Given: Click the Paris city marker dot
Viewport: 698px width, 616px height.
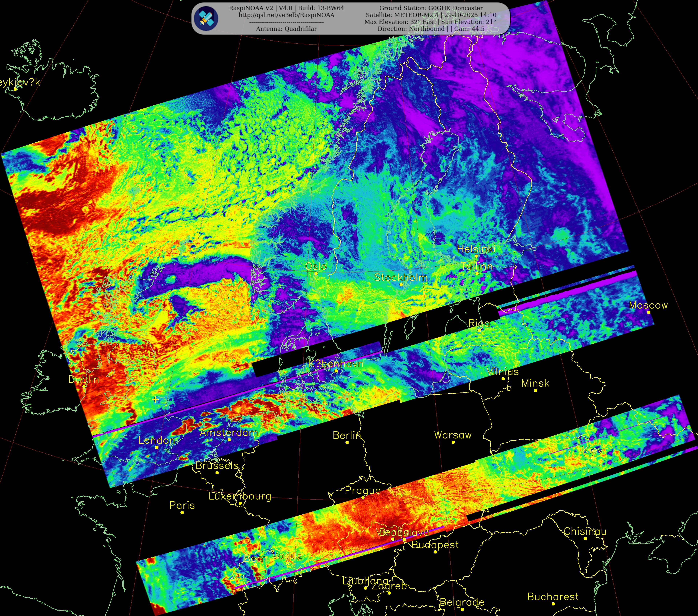Looking at the screenshot, I should (182, 512).
